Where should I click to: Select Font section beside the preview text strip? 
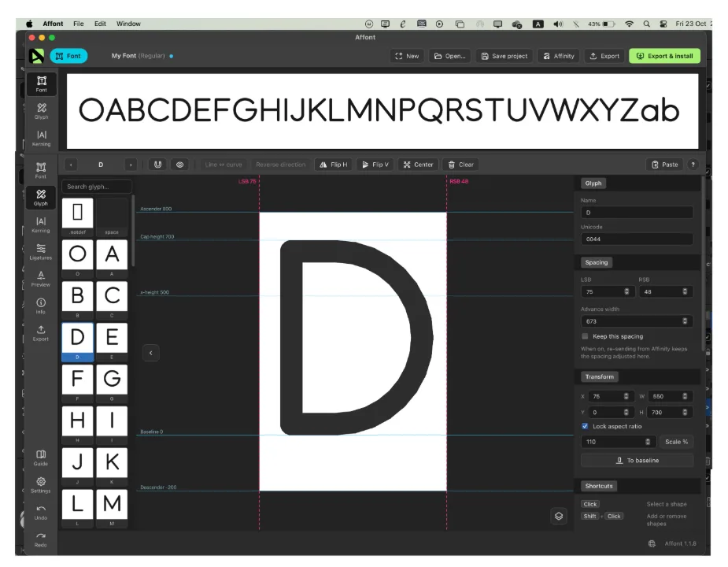pos(42,84)
